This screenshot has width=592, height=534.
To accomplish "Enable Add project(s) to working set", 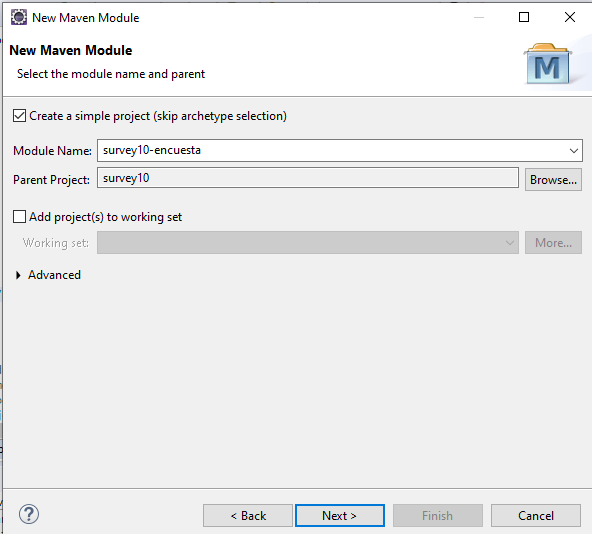I will (x=19, y=217).
